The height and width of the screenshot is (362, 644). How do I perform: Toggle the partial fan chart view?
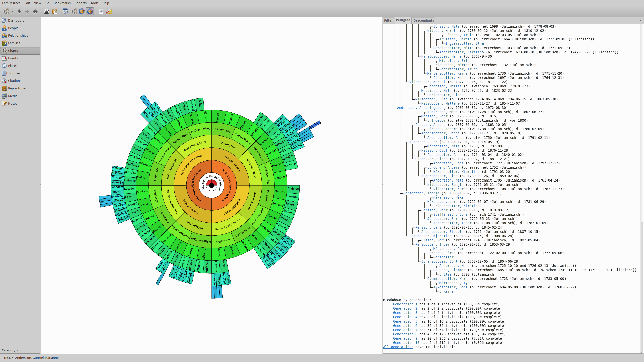[x=82, y=11]
